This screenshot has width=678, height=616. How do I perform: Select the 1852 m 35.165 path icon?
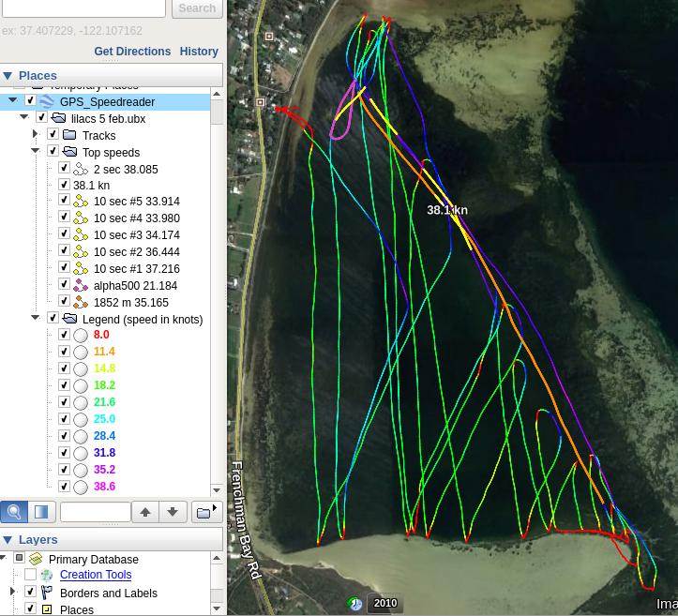(81, 303)
